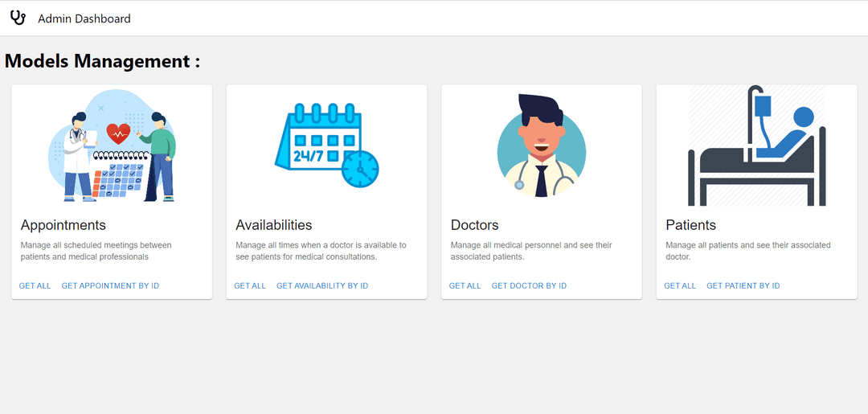Fetch all doctors with GET ALL
The image size is (868, 414).
click(465, 286)
